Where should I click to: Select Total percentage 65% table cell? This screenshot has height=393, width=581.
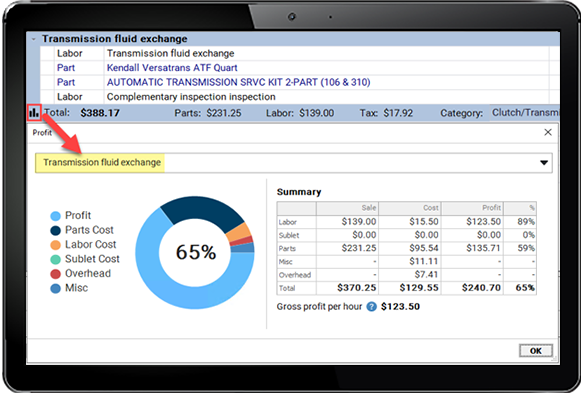pyautogui.click(x=520, y=288)
